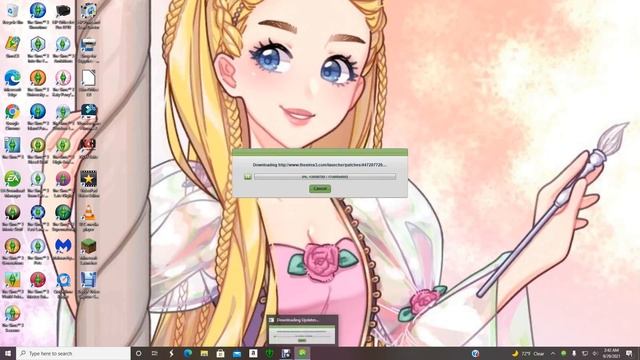Open the orange Sims 3 University Life icon

click(38, 83)
